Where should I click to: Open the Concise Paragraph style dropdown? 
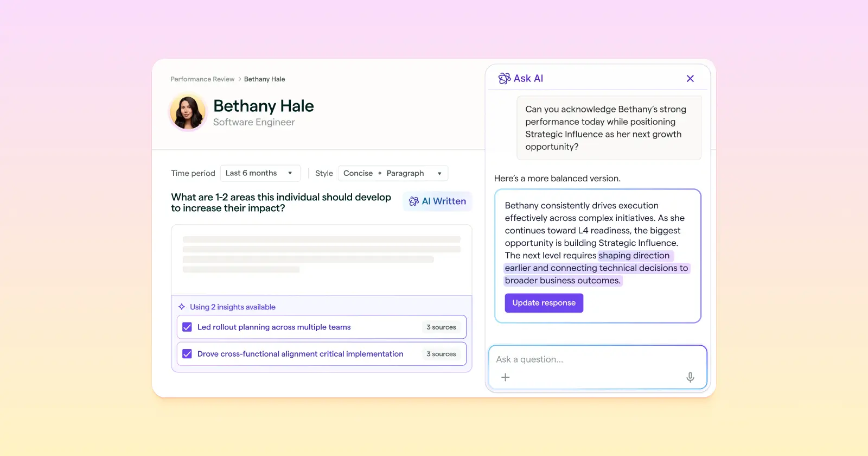click(393, 173)
